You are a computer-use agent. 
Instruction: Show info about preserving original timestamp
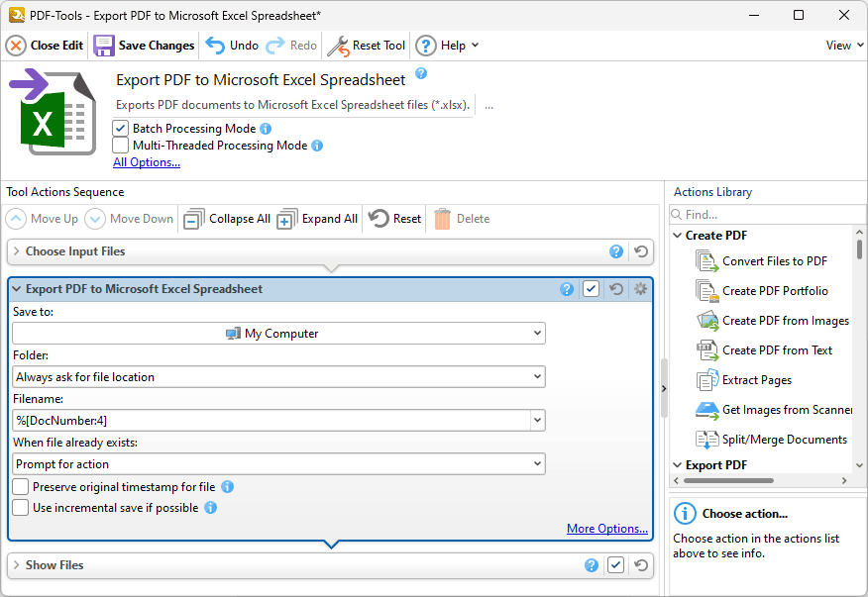[228, 487]
